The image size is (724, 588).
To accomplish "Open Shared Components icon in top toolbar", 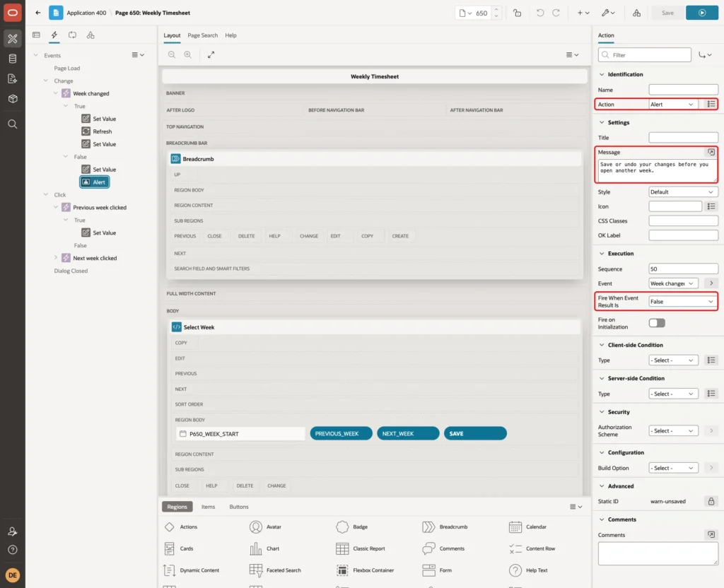I will [637, 13].
